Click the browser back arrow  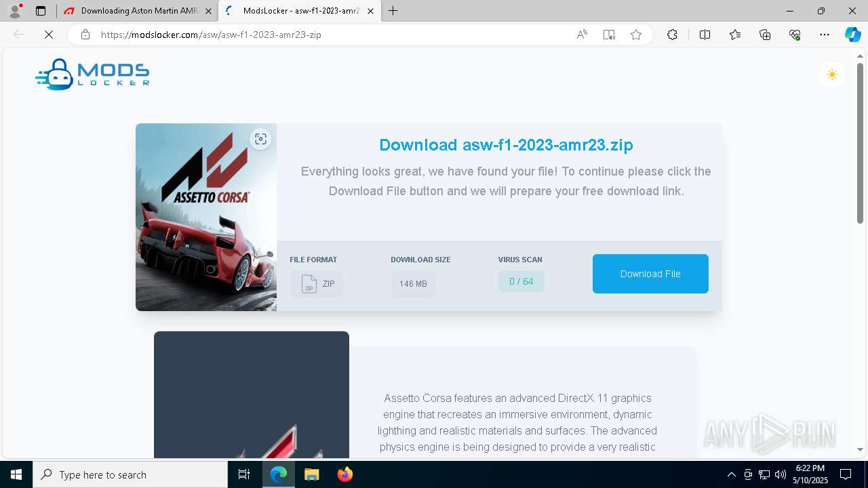[x=19, y=35]
